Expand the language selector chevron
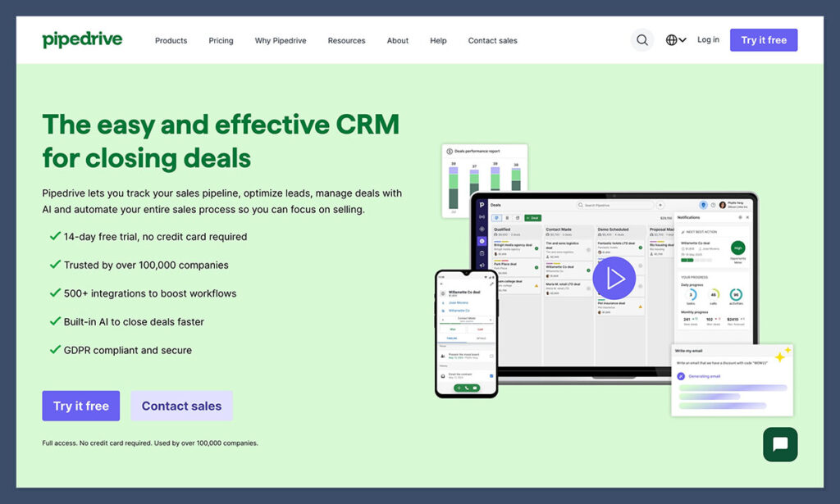 coord(682,39)
